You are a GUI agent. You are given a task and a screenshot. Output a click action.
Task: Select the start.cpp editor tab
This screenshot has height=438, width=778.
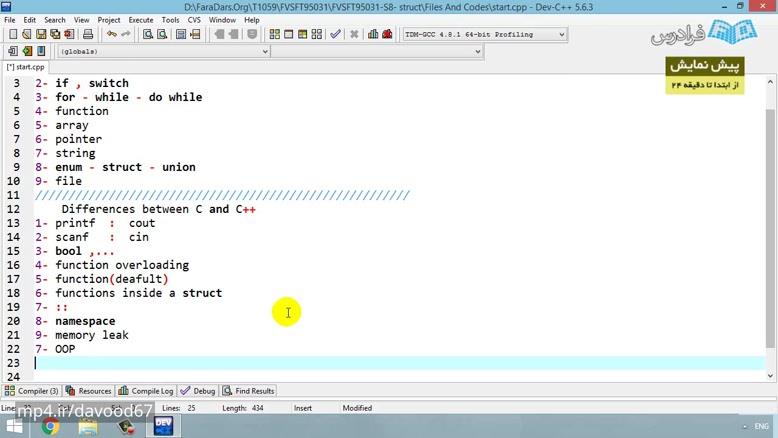[24, 67]
